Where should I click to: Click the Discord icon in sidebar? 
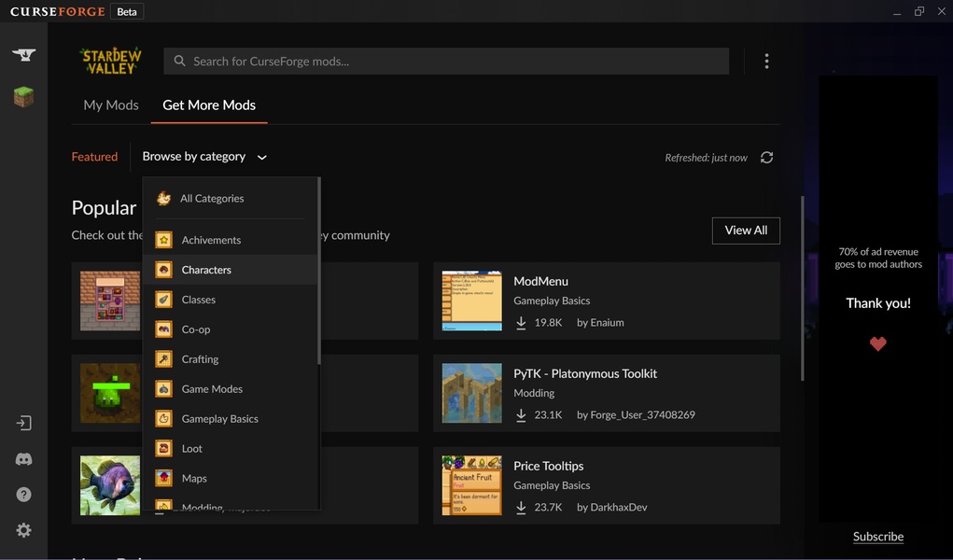click(x=24, y=459)
